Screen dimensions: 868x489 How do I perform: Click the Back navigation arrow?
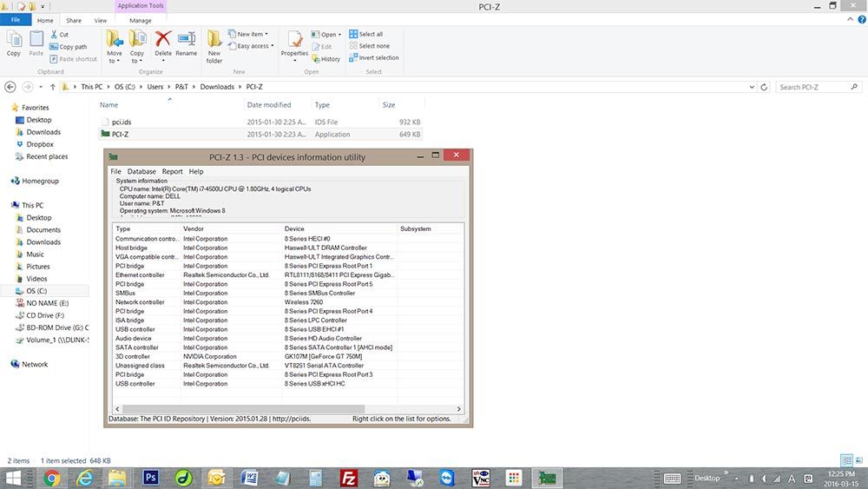(10, 87)
